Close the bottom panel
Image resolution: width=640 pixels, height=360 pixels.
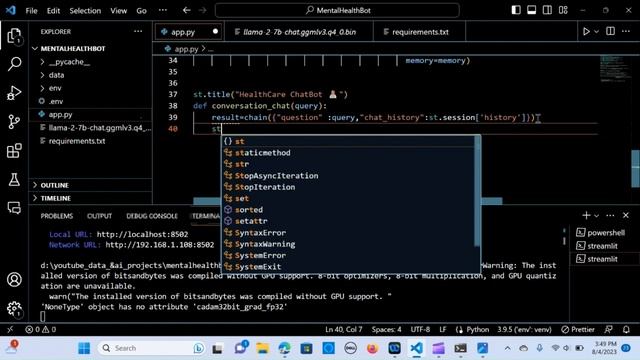[626, 215]
